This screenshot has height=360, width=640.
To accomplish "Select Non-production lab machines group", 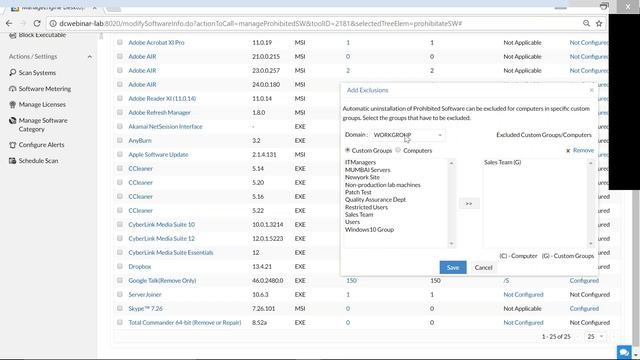I will (x=382, y=185).
